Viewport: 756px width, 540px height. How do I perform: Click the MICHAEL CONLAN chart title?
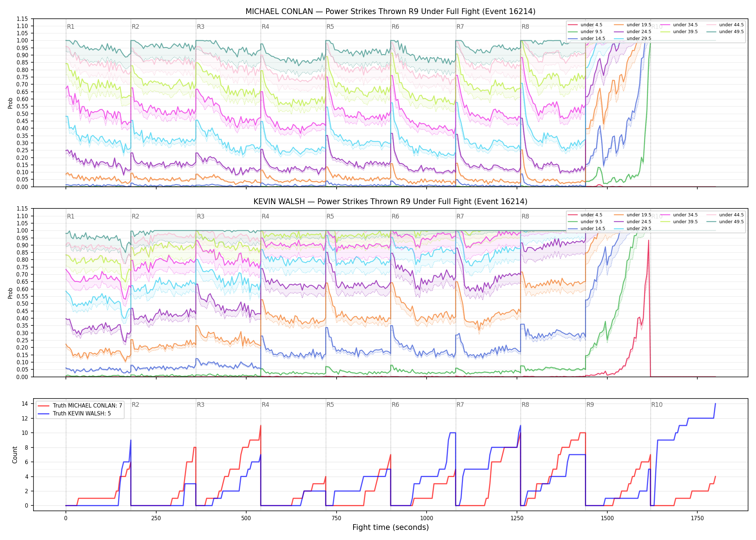coord(390,12)
